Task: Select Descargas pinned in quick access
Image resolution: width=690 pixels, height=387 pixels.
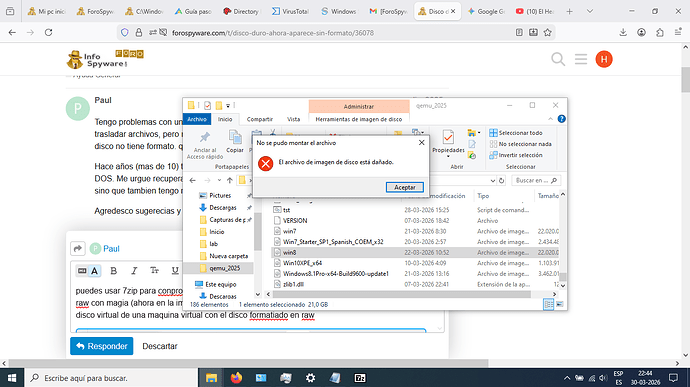Action: point(223,208)
